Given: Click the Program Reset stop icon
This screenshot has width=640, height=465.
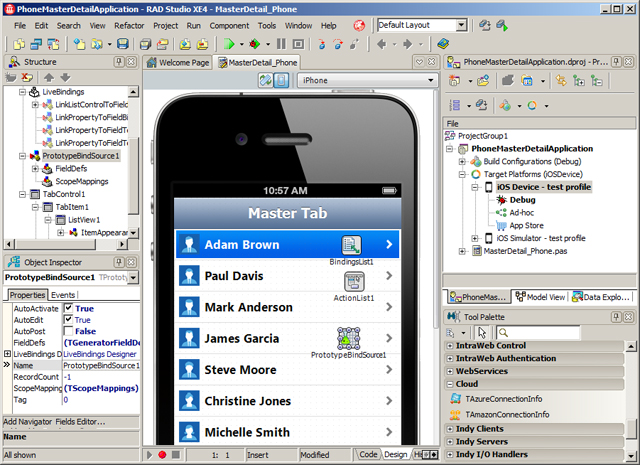Looking at the screenshot, I should coord(298,44).
